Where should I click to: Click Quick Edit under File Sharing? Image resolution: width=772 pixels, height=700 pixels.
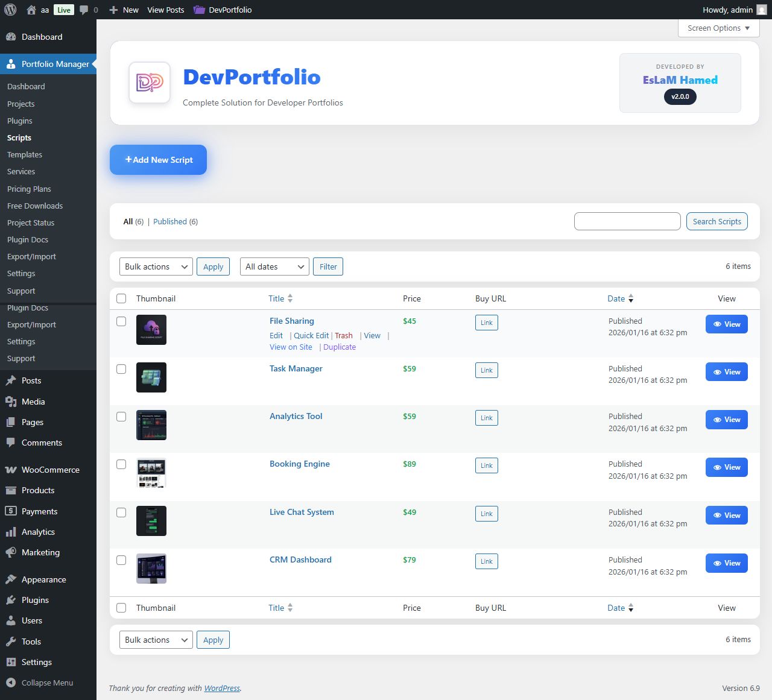[x=311, y=335]
